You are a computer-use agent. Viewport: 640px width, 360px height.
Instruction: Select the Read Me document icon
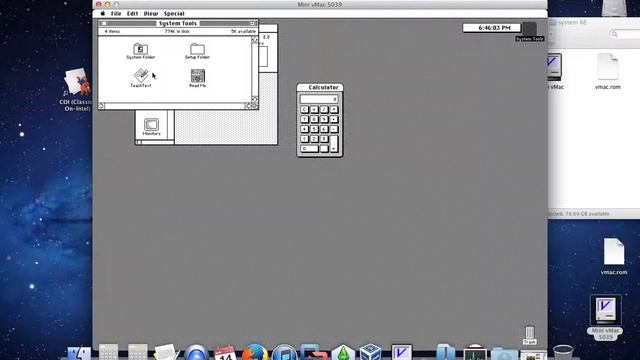(x=198, y=76)
